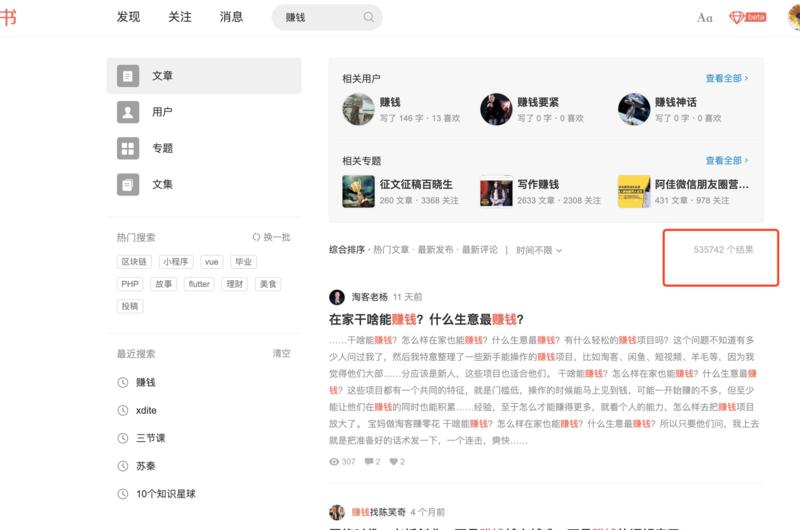Select the 专题 topics icon

(128, 148)
